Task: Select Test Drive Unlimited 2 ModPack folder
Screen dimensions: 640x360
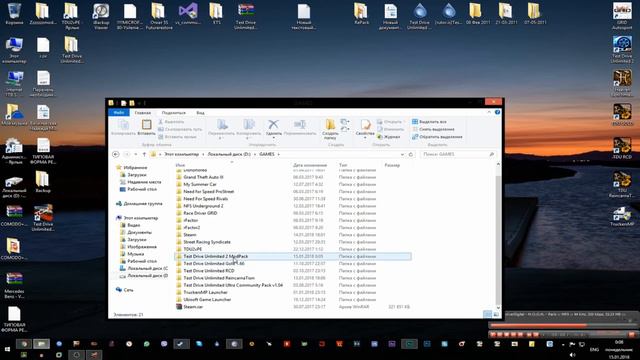Action: coord(293,256)
